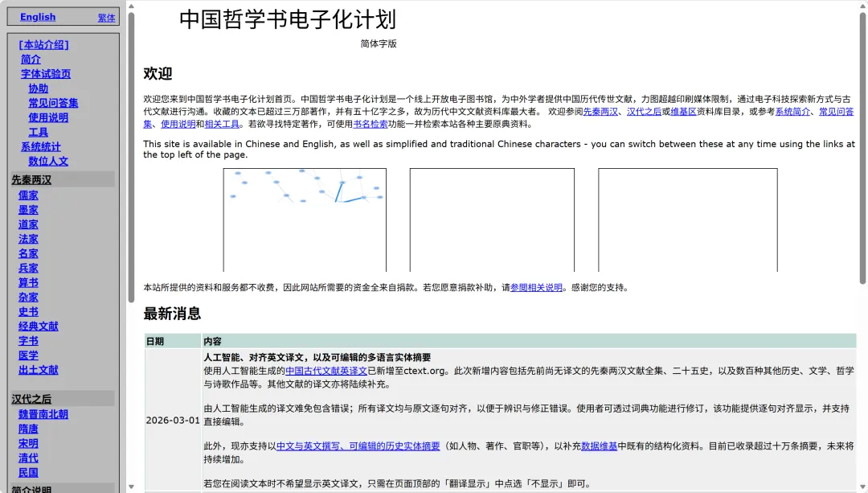This screenshot has height=493, width=868.
Task: Follow the 汉代之后 link in welcome text
Action: click(x=644, y=112)
